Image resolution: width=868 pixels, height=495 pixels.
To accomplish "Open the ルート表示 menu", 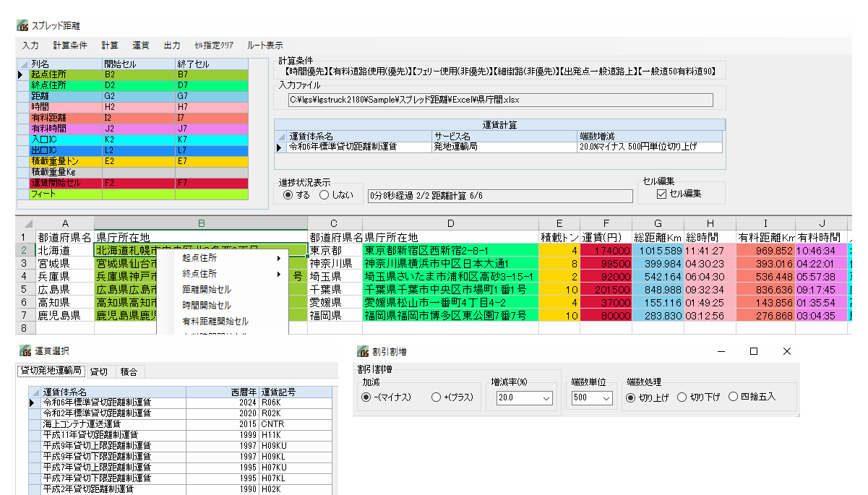I will 265,45.
